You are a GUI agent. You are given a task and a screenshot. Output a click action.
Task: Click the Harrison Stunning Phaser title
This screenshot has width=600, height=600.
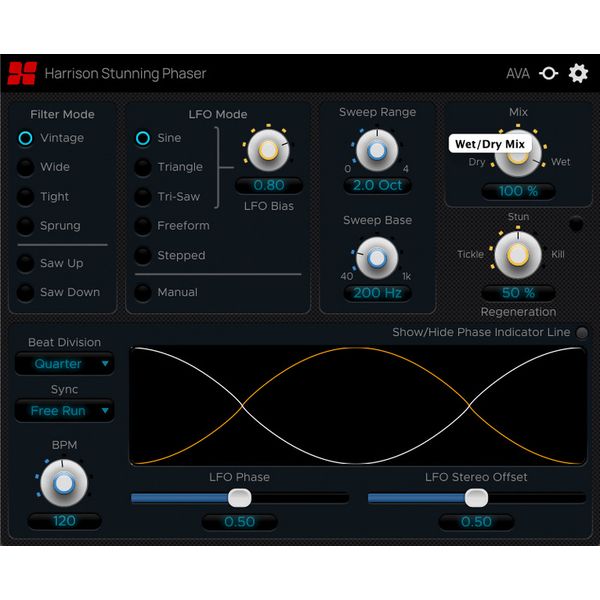(126, 73)
